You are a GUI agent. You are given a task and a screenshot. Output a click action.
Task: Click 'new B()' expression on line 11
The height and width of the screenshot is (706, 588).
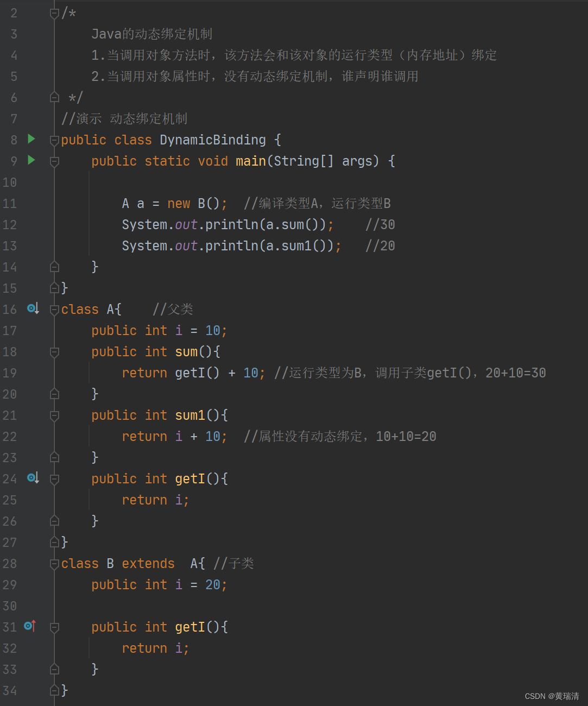[x=193, y=203]
